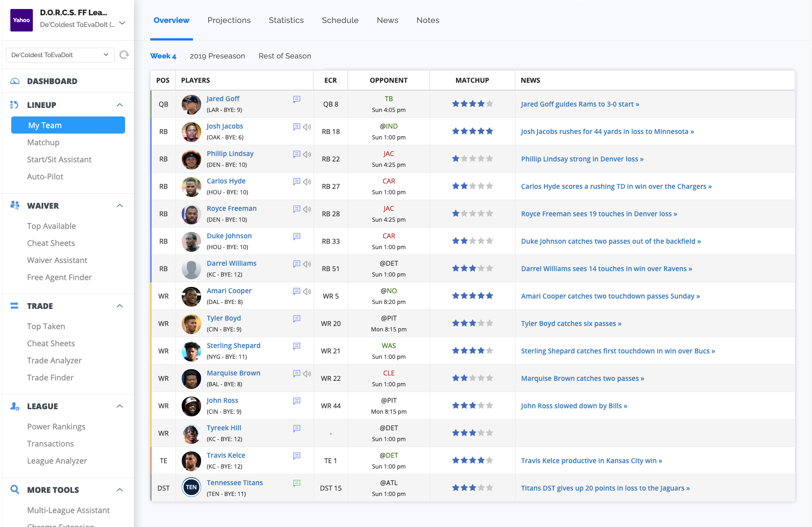Expand the league switcher chevron
The image size is (812, 527).
click(x=122, y=23)
